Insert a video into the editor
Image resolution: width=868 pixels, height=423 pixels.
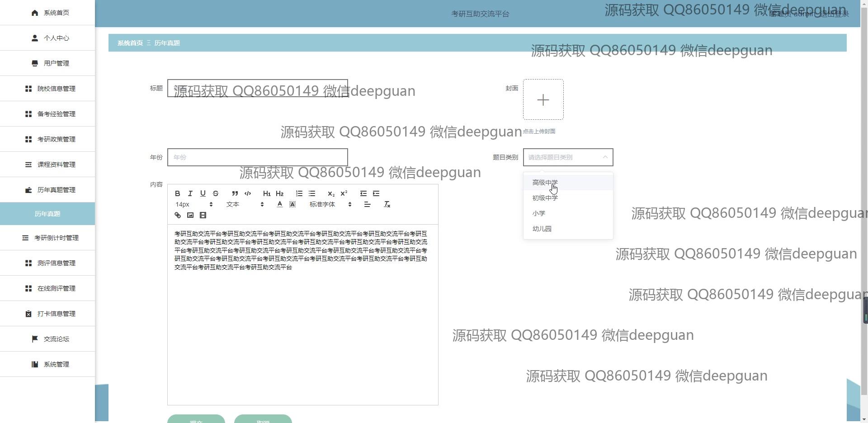pos(203,215)
